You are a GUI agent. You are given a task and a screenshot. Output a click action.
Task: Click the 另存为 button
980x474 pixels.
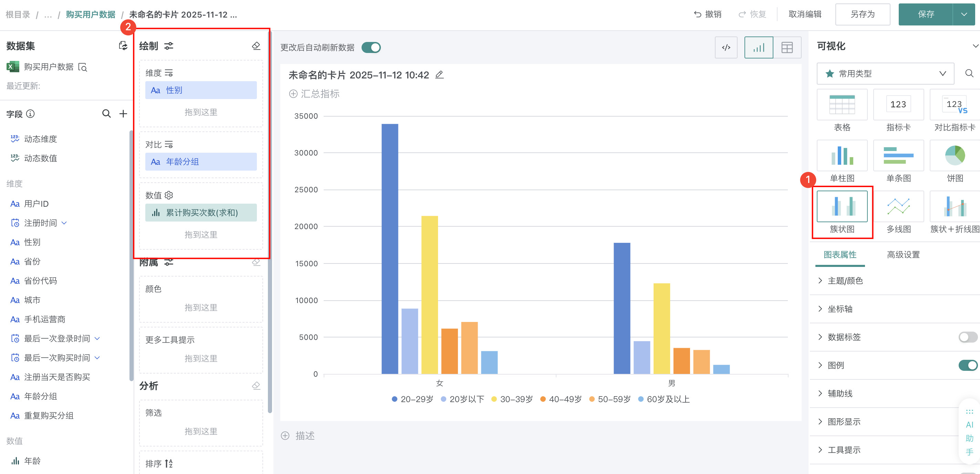click(862, 14)
